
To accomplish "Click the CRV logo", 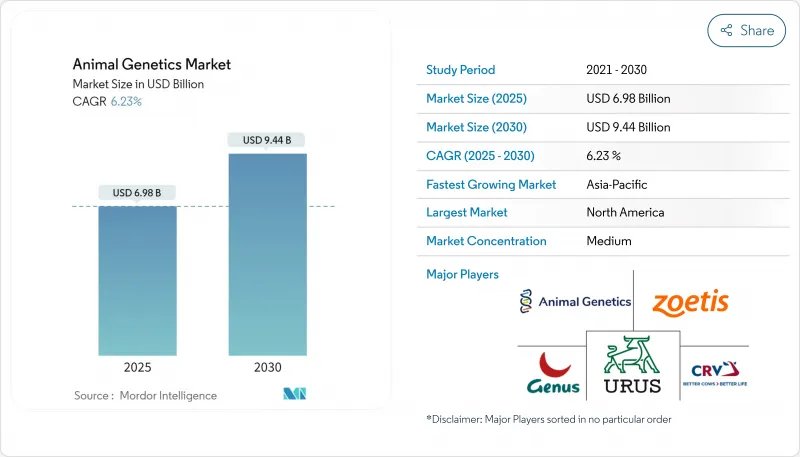I will 713,371.
